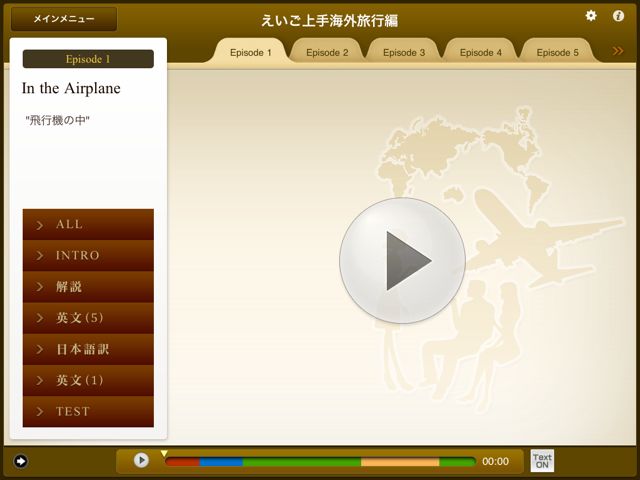
Task: Switch to the Episode 2 tab
Action: [327, 53]
